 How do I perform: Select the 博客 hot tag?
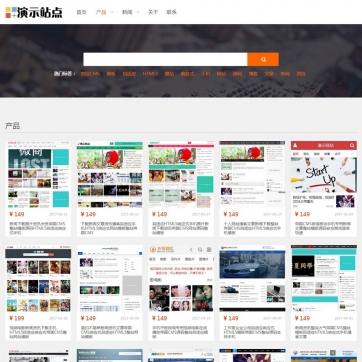[x=253, y=74]
